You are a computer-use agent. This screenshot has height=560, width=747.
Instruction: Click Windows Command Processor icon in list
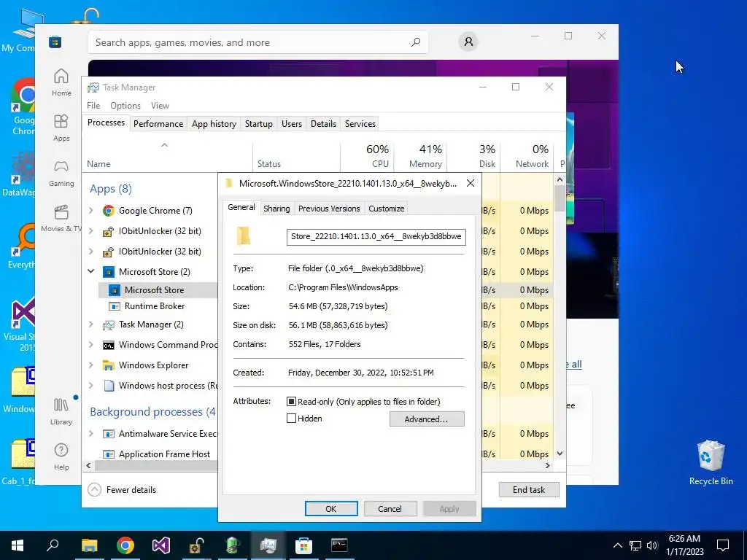click(109, 345)
